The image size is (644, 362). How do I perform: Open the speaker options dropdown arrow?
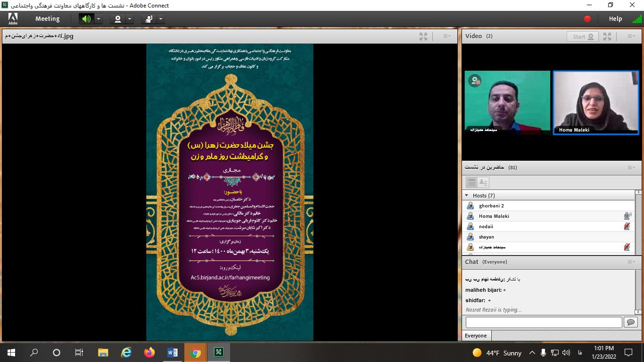(x=99, y=19)
